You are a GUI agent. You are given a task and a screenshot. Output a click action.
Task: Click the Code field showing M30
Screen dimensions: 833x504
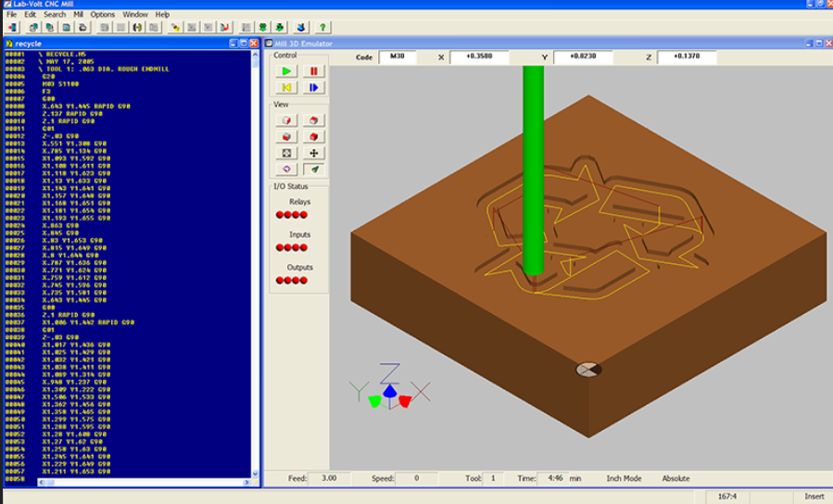397,57
